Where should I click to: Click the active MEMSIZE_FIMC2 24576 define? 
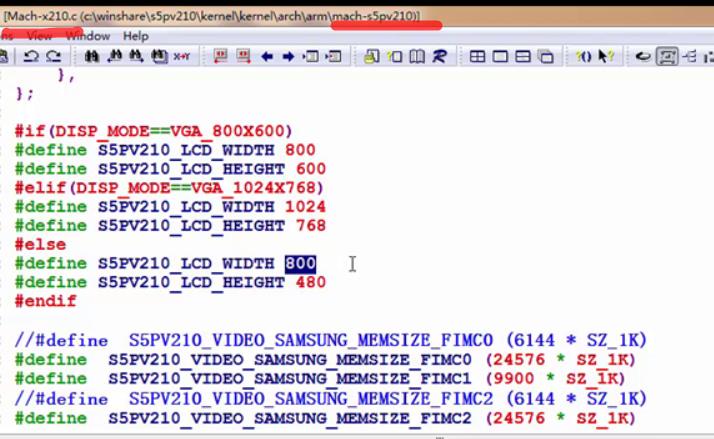(x=326, y=418)
